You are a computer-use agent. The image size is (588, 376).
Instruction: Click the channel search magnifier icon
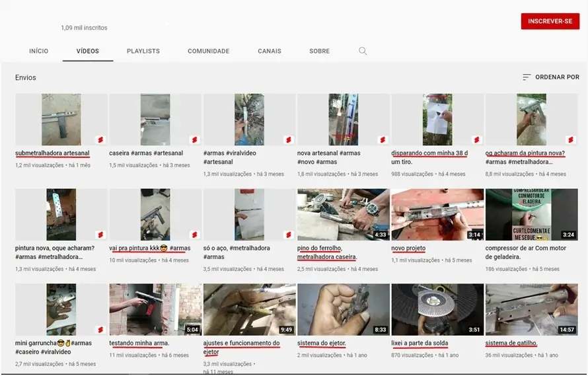(x=363, y=51)
